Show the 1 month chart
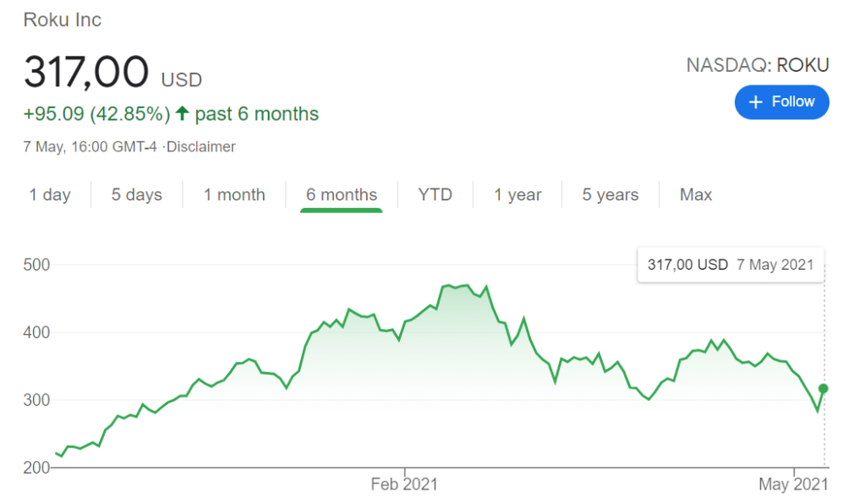 click(x=234, y=195)
